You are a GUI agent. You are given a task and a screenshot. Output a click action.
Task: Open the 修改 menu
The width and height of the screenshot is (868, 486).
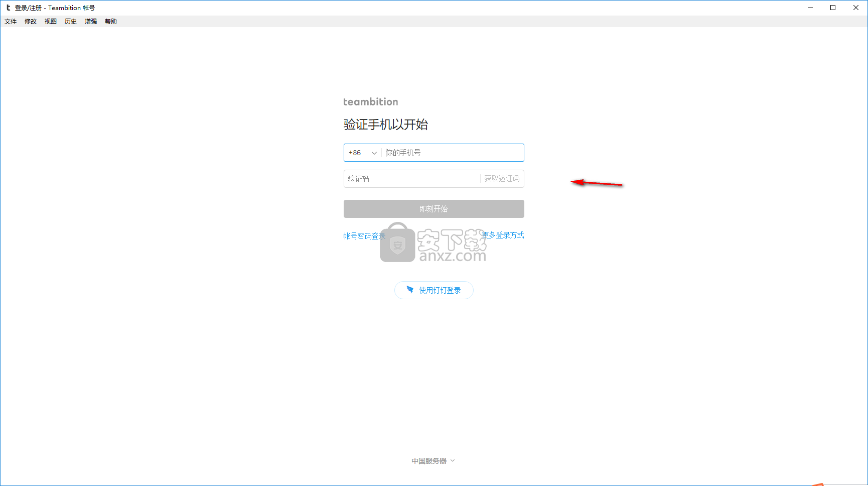click(31, 22)
